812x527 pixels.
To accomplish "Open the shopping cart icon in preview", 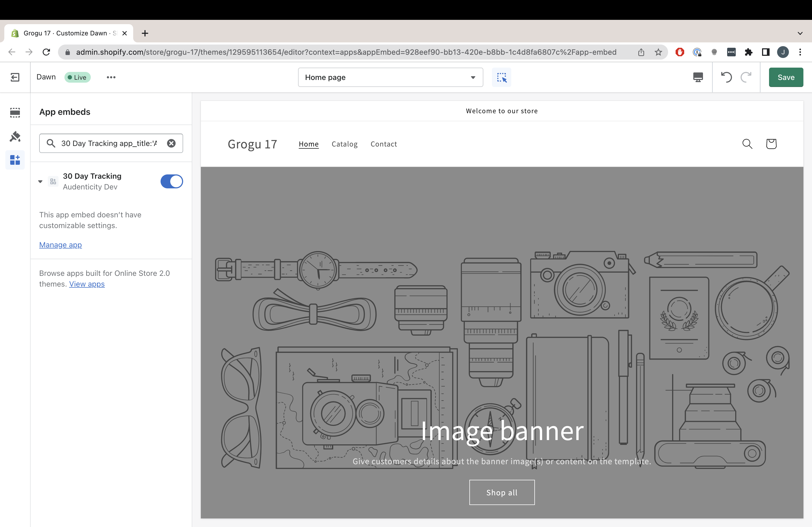I will (x=771, y=144).
